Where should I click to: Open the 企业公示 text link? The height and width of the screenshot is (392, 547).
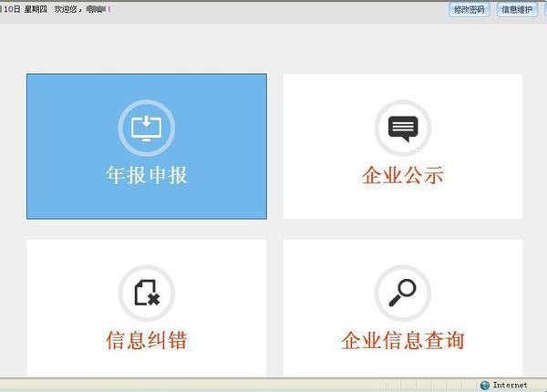click(x=402, y=175)
